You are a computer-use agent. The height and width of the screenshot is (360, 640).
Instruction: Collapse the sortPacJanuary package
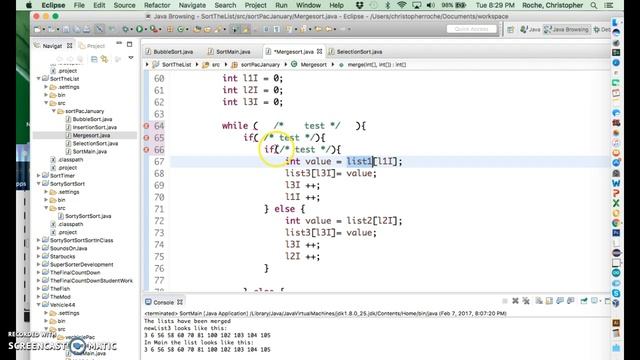(x=53, y=111)
